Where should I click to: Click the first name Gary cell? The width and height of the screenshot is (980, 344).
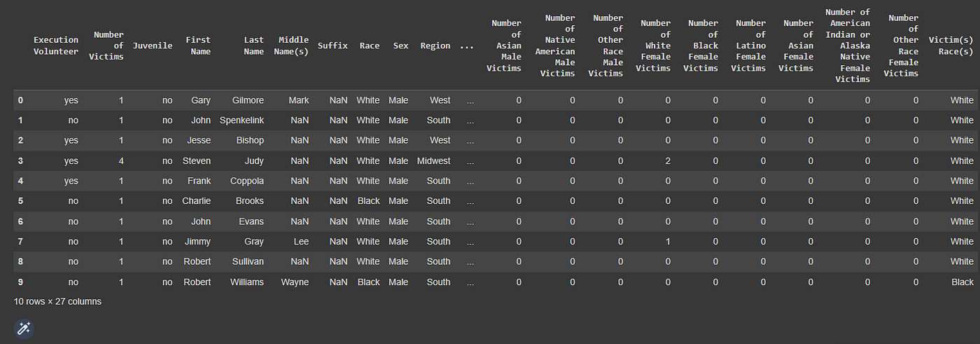pyautogui.click(x=201, y=100)
